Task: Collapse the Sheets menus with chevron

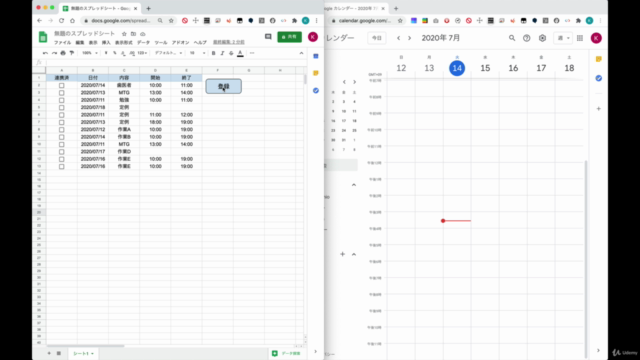Action: point(301,53)
